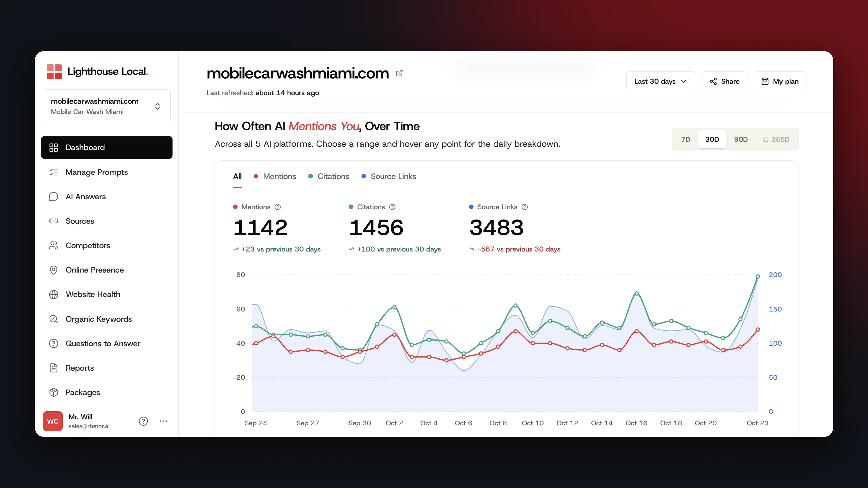
Task: Click the My plan button
Action: click(780, 81)
